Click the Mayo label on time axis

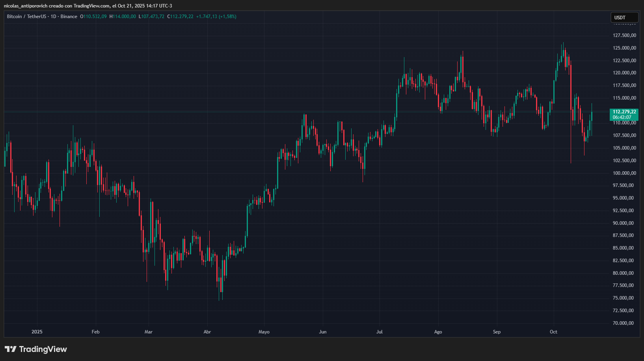coord(264,332)
